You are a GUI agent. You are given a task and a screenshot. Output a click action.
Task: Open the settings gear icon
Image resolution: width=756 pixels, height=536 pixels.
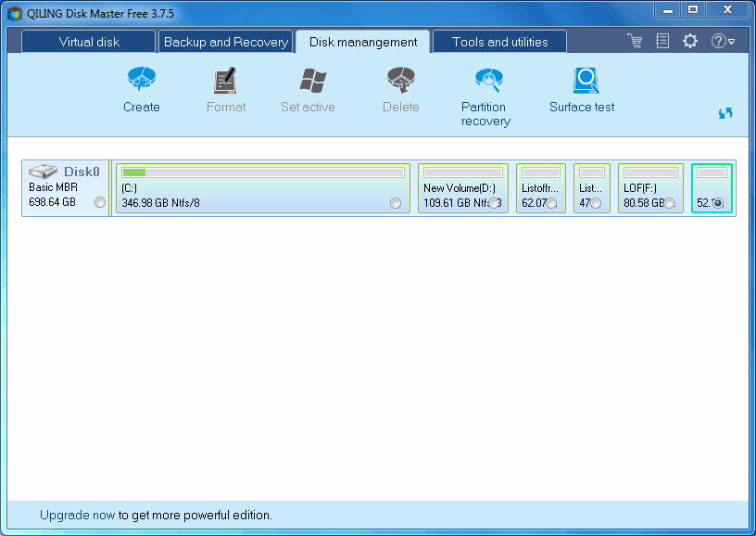point(690,41)
